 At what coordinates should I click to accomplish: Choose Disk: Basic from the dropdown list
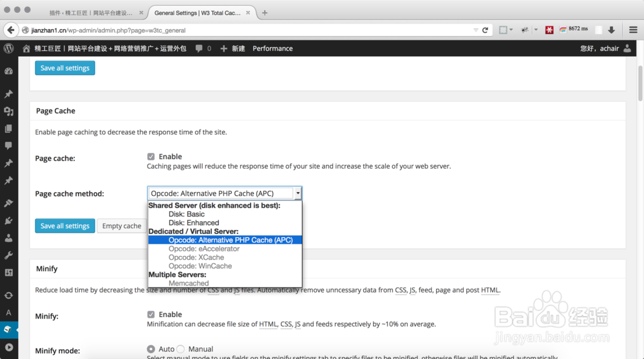(x=186, y=214)
